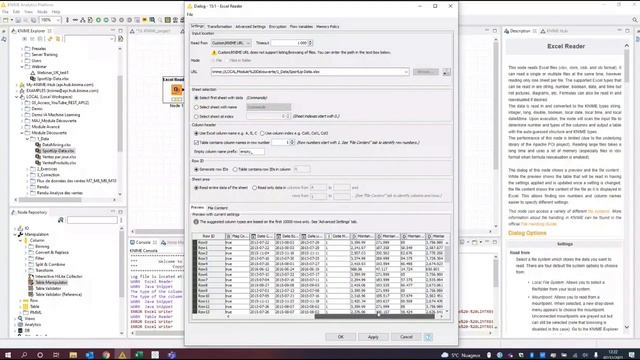Click the DataMining.xlsx file icon in KNIME Explorer

click(38, 144)
